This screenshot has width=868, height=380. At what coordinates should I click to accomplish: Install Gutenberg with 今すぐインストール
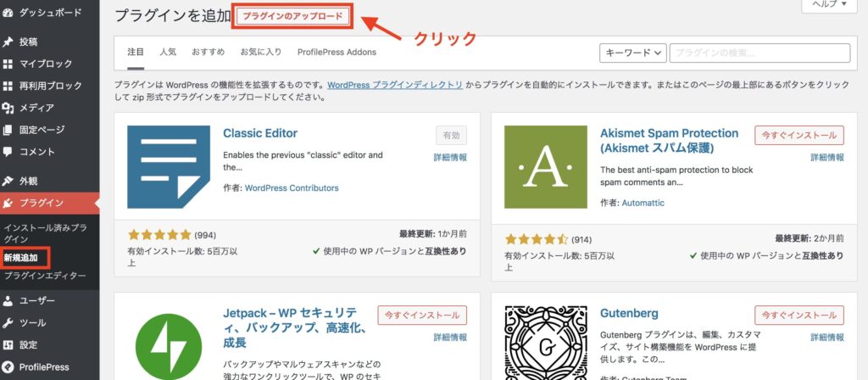pos(799,316)
